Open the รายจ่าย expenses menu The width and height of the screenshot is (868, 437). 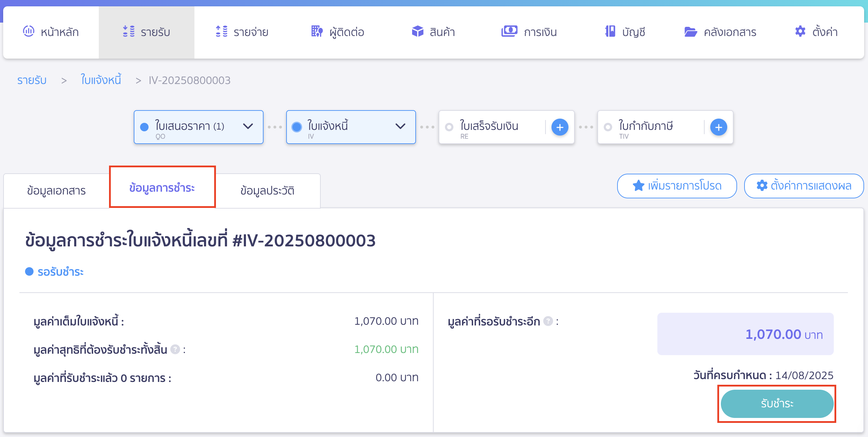(242, 32)
